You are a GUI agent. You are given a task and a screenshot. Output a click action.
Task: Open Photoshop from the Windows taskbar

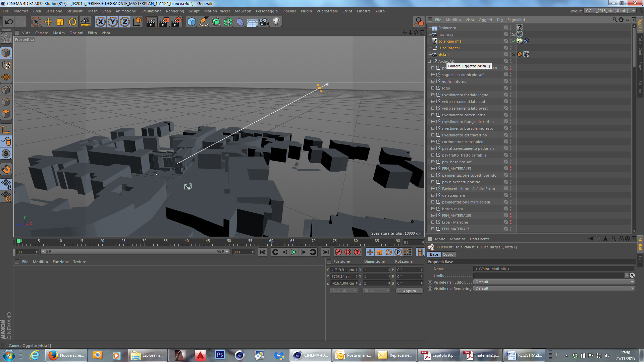tap(220, 355)
